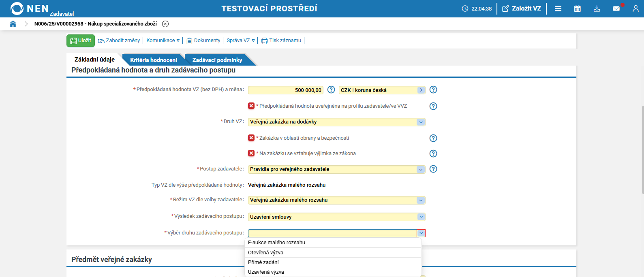Open help icon next to currency field

click(433, 89)
